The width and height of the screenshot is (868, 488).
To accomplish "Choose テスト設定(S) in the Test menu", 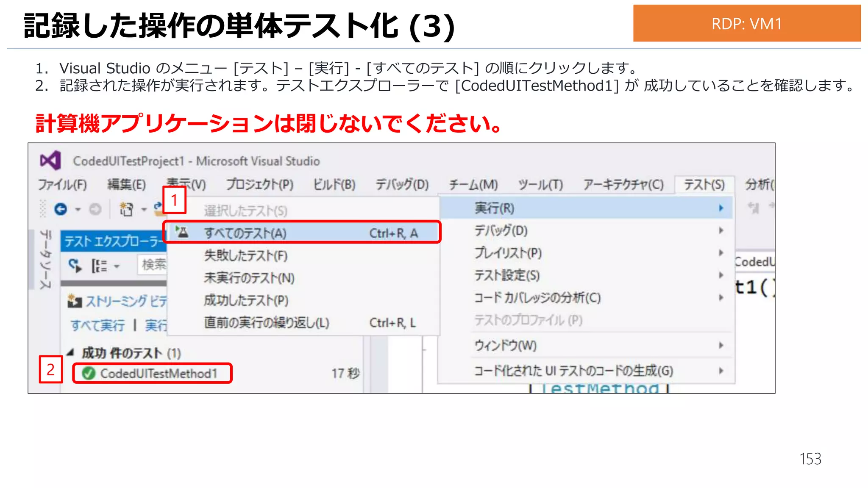I will 586,275.
